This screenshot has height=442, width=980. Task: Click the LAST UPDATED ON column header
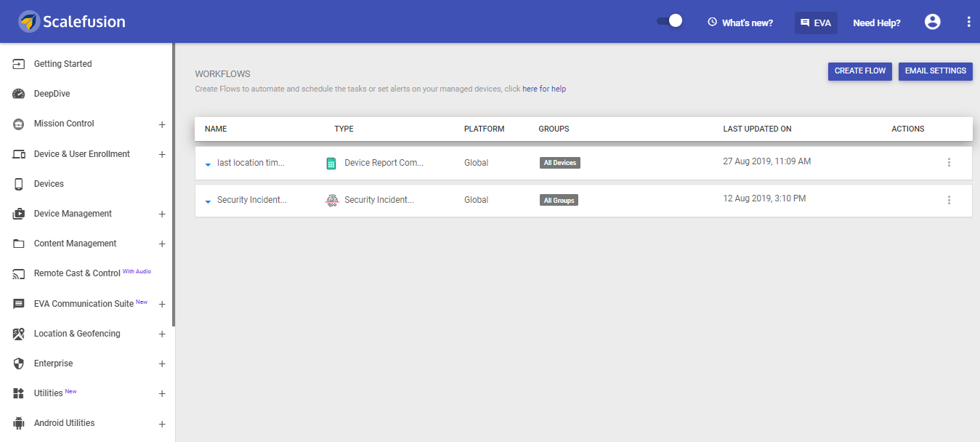[757, 129]
